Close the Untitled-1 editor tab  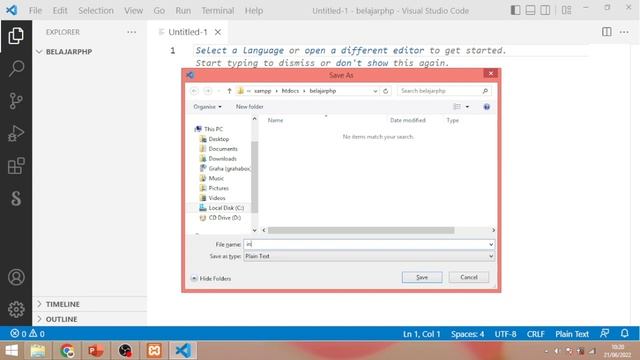coord(218,32)
